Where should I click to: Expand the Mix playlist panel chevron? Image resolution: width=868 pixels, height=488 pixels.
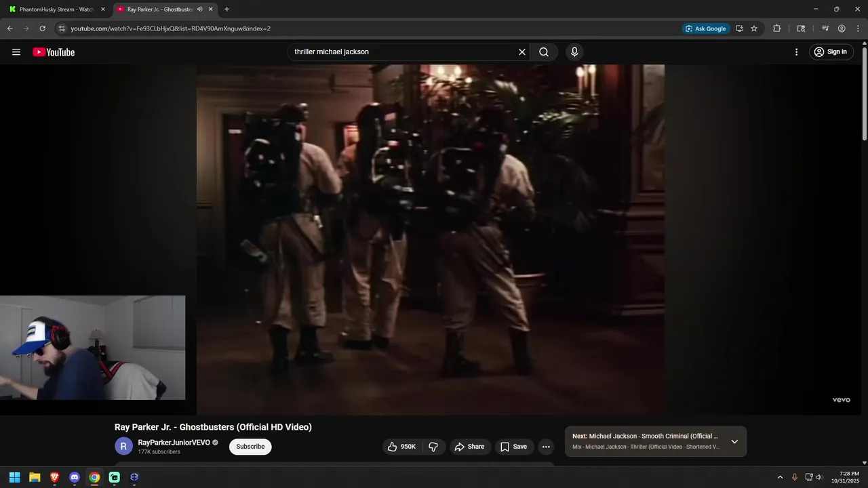(734, 441)
